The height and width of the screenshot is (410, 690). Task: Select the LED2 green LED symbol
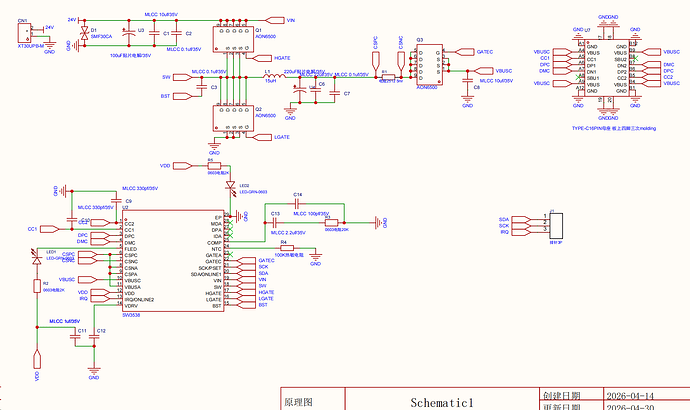click(230, 186)
